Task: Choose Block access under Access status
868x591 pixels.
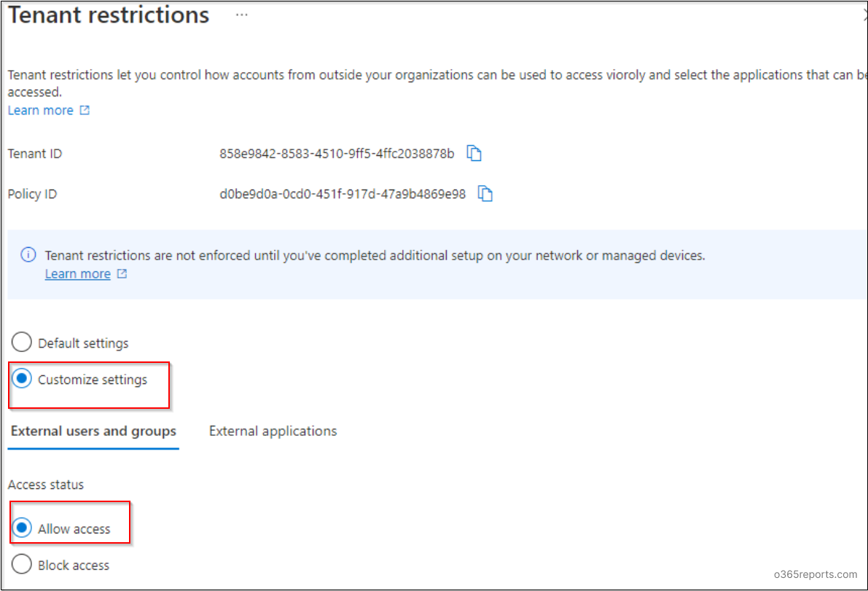Action: coord(21,564)
